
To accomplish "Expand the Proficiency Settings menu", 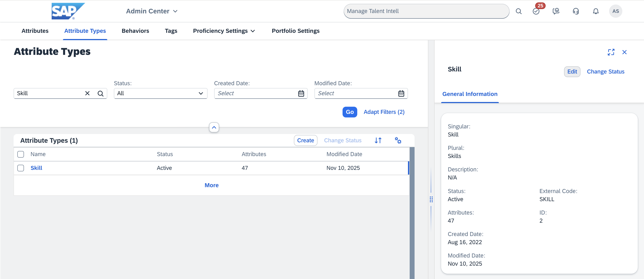I will [x=224, y=31].
